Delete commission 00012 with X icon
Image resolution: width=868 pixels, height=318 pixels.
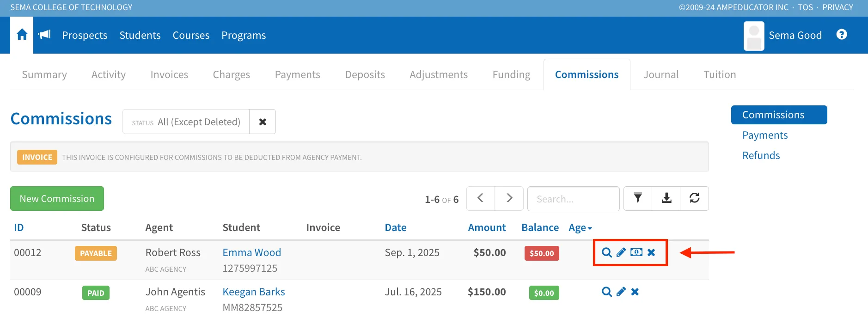(651, 252)
